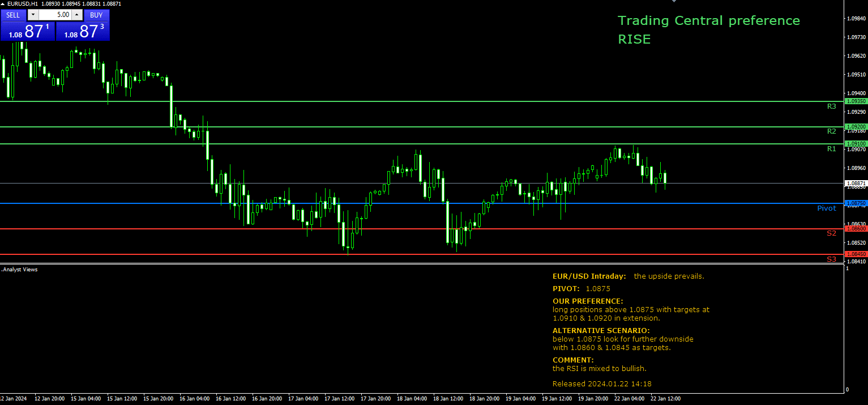The width and height of the screenshot is (868, 405).
Task: Click the SELL button
Action: point(13,15)
